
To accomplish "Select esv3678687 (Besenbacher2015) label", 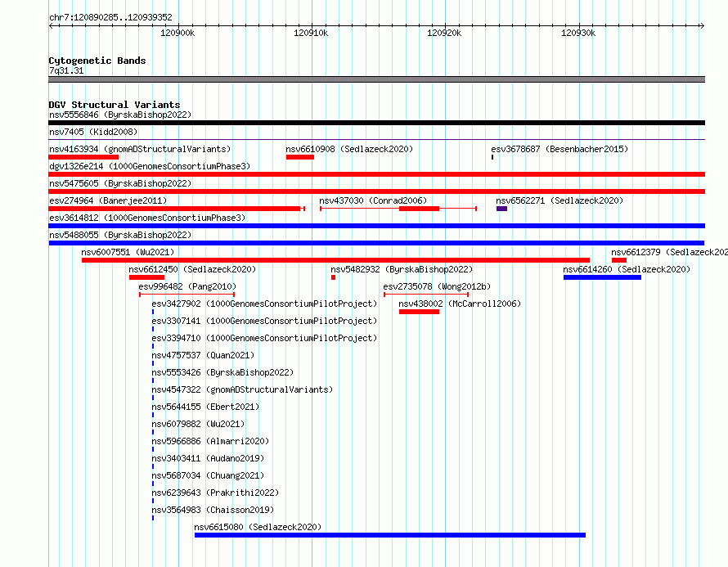I will coord(559,149).
